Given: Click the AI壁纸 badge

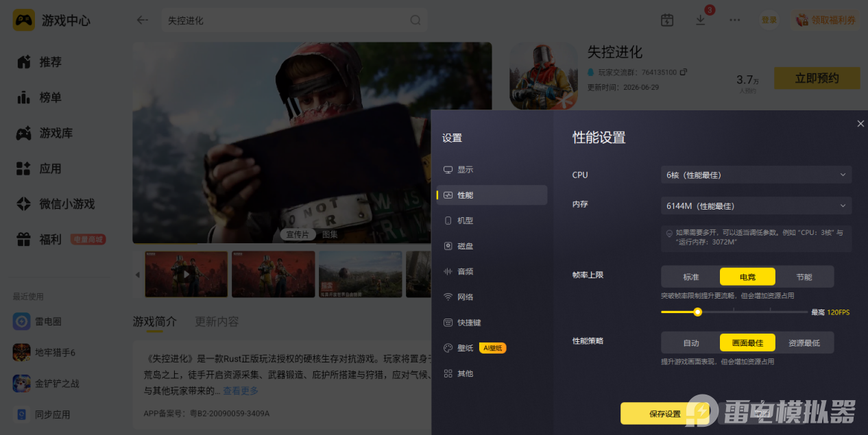Looking at the screenshot, I should click(x=492, y=348).
